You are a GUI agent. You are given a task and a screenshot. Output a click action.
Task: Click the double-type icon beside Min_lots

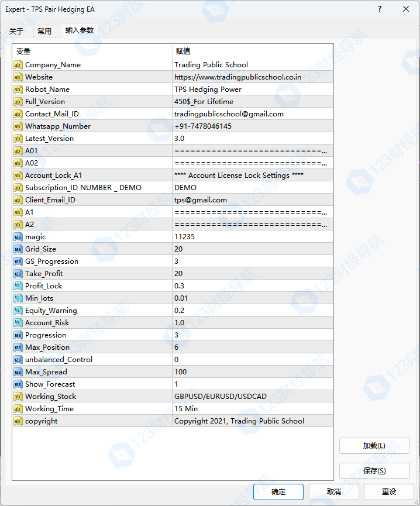tap(18, 298)
